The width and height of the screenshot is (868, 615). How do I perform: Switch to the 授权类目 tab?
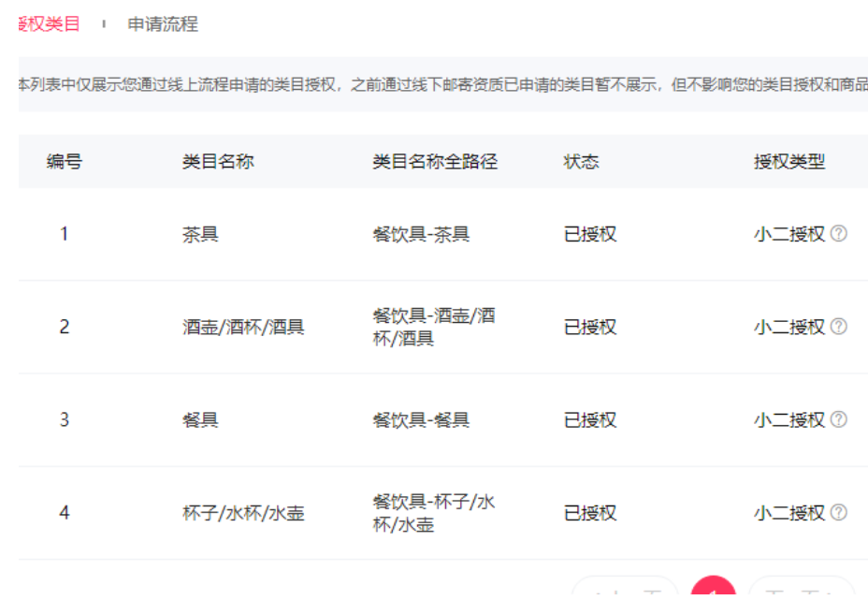pyautogui.click(x=50, y=23)
